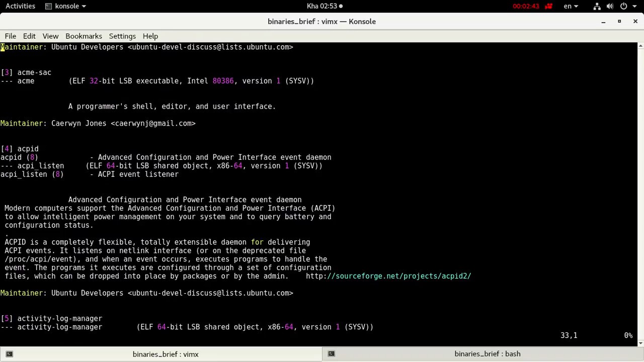The width and height of the screenshot is (644, 362).
Task: Open the Edit menu
Action: tap(29, 36)
